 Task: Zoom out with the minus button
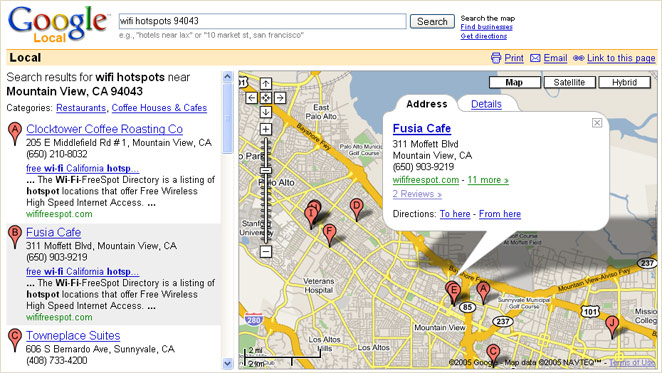[x=266, y=252]
